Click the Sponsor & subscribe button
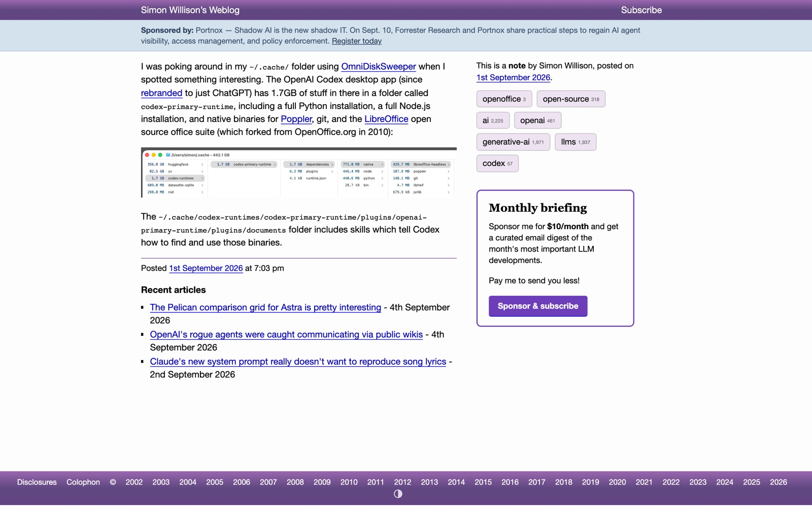 [x=538, y=306]
